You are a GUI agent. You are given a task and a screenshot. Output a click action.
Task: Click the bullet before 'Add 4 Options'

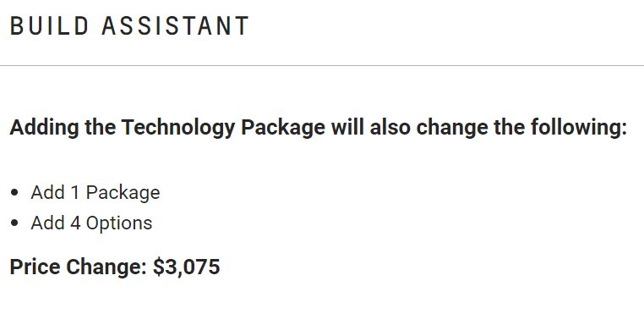coord(14,223)
